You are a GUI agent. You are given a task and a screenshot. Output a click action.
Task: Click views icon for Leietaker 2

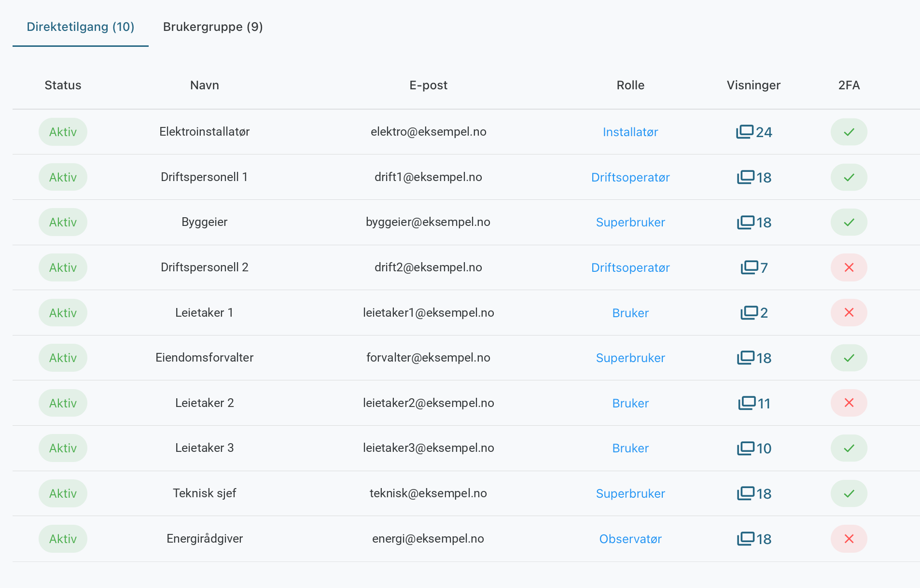pos(747,403)
